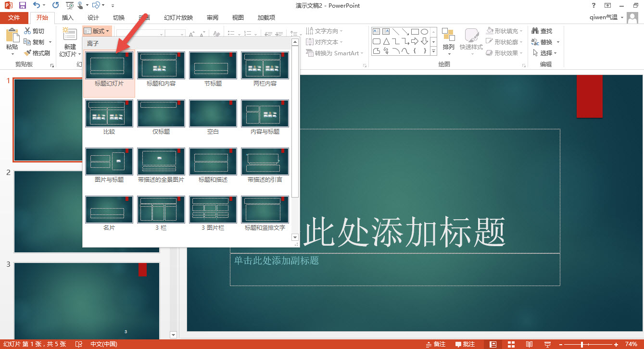This screenshot has height=349, width=644.
Task: Select the oval shape tool
Action: pos(425,32)
